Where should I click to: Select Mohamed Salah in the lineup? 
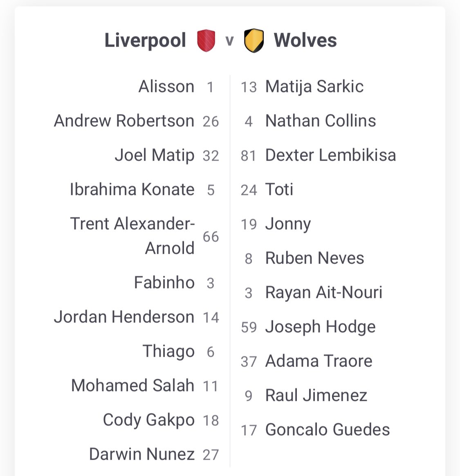pos(132,386)
